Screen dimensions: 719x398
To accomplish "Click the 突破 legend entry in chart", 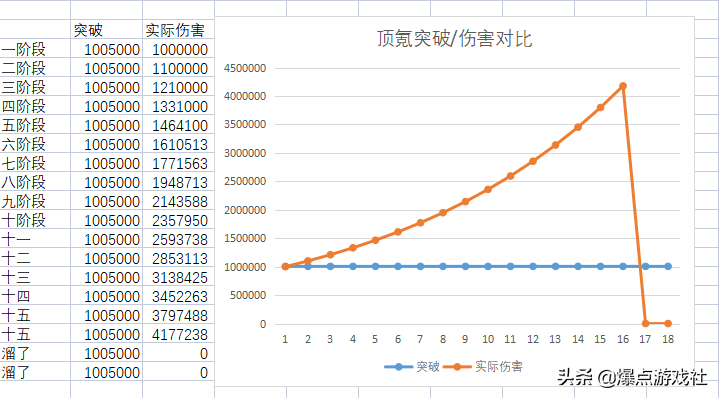I will click(412, 366).
